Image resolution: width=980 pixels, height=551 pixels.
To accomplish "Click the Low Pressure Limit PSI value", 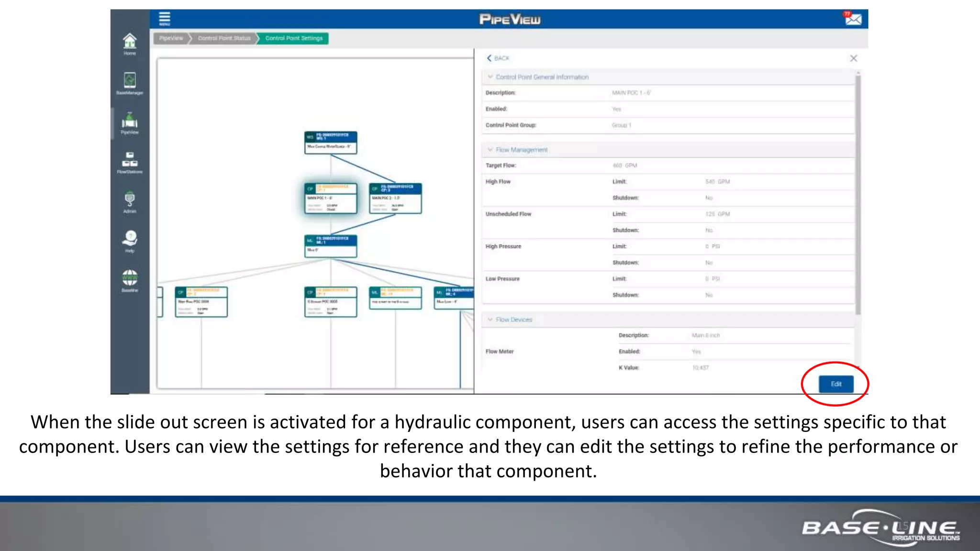I will [x=713, y=279].
